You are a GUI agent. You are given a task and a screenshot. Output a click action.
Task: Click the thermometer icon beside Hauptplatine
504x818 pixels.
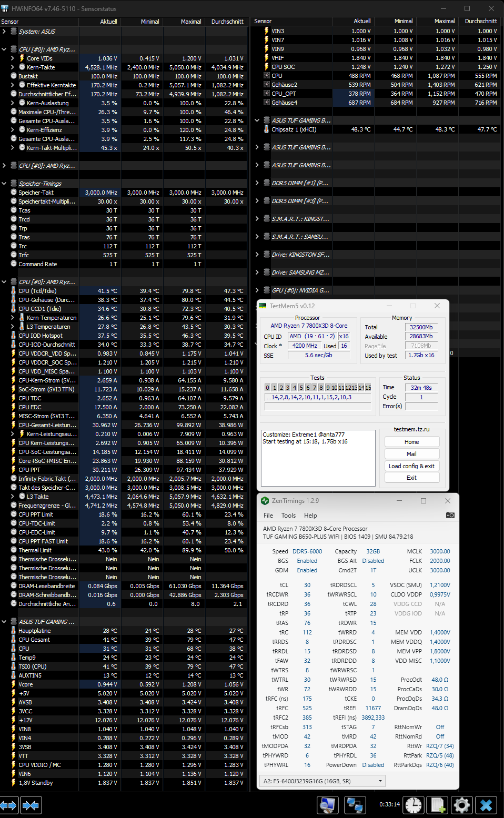pos(14,631)
